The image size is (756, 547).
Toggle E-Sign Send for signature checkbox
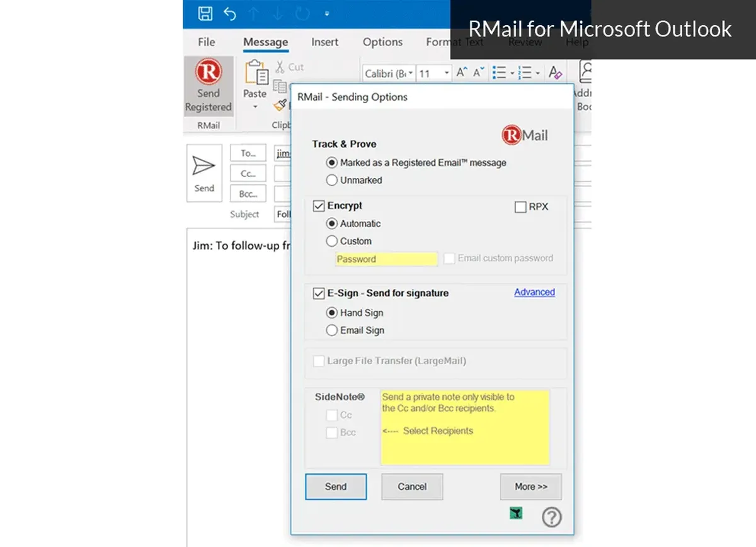319,293
